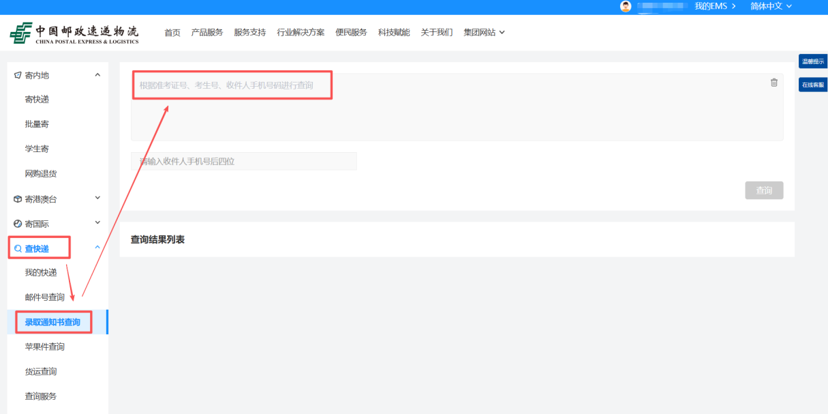Screen dimensions: 828x414
Task: Click the China Postal Express logo
Action: pyautogui.click(x=74, y=33)
